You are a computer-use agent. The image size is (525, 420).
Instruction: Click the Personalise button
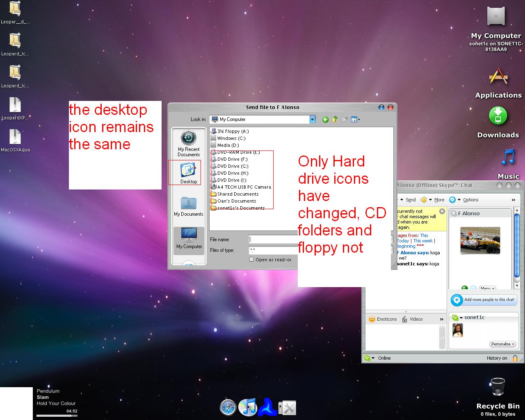click(x=502, y=344)
